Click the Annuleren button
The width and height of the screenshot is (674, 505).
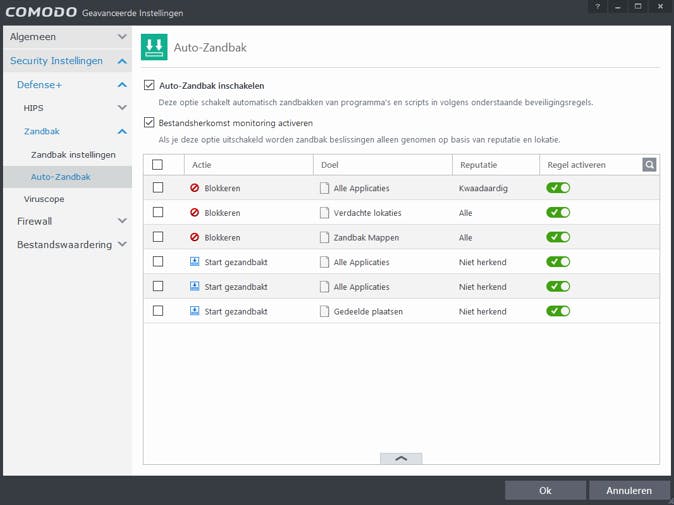pyautogui.click(x=629, y=490)
